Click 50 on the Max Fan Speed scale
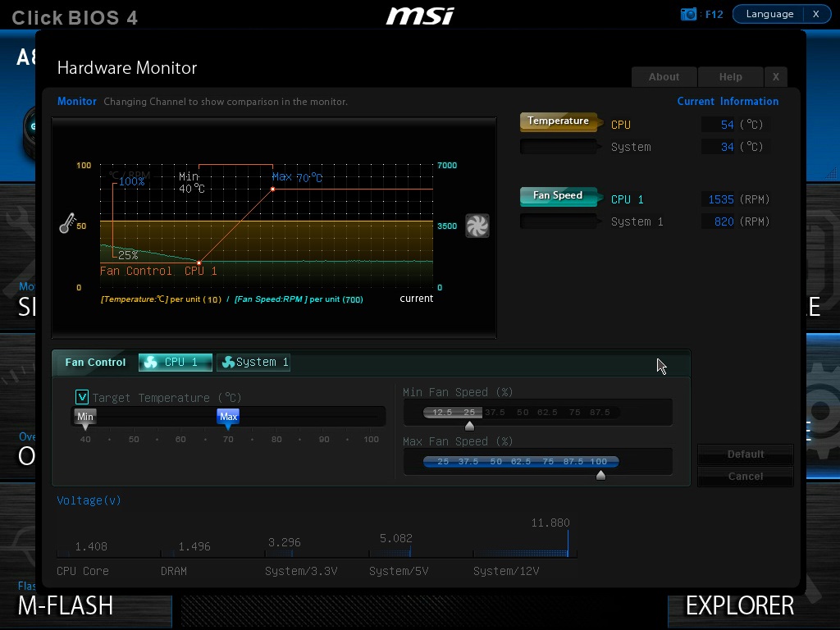The height and width of the screenshot is (630, 840). coord(495,461)
